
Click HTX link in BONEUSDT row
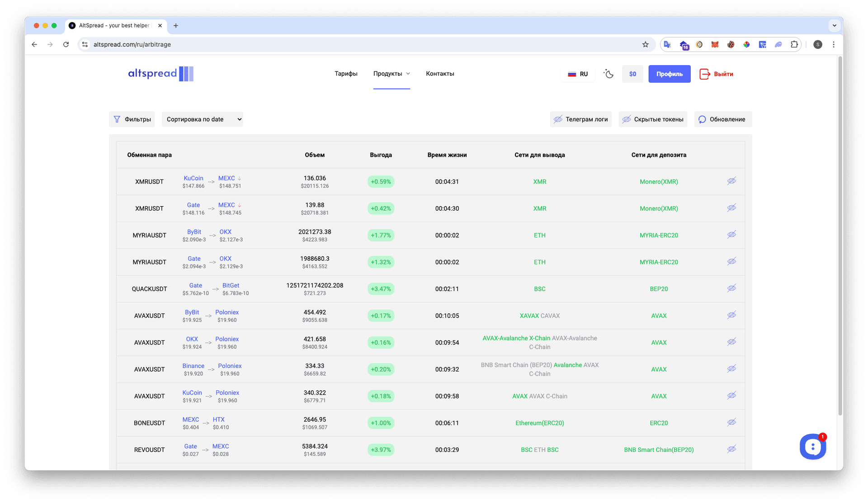click(x=218, y=419)
